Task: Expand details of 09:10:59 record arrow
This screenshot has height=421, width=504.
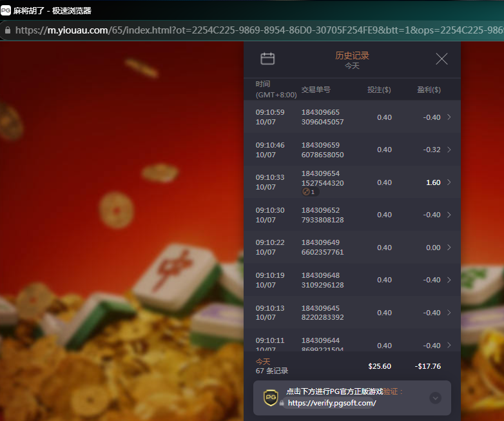Action: tap(449, 117)
